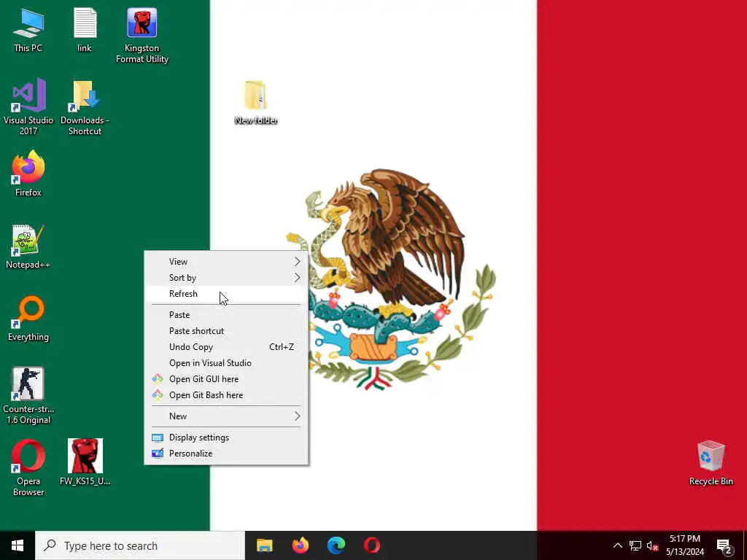Open File Explorer from taskbar
The width and height of the screenshot is (747, 560).
point(264,545)
